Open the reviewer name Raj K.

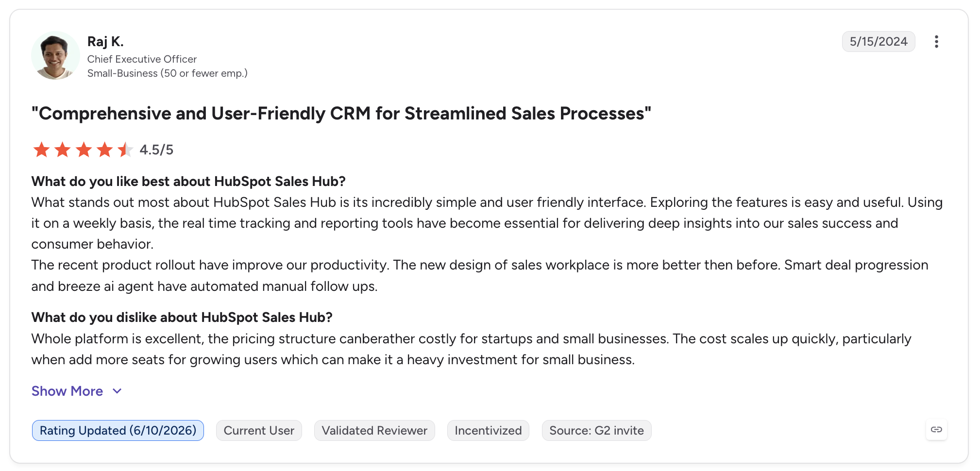105,41
